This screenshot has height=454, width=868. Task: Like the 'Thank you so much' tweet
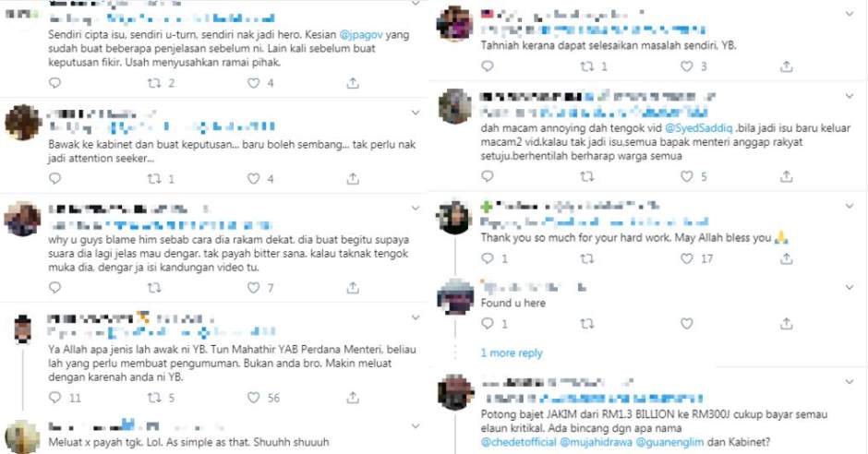point(686,258)
